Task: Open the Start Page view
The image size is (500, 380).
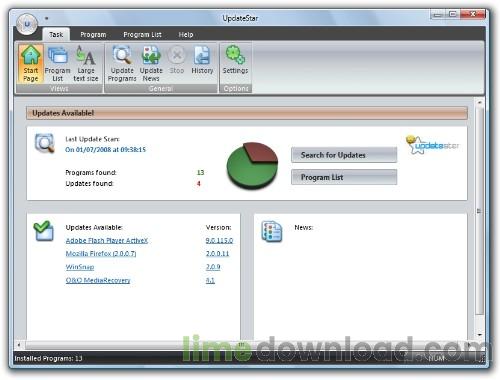Action: tap(31, 64)
